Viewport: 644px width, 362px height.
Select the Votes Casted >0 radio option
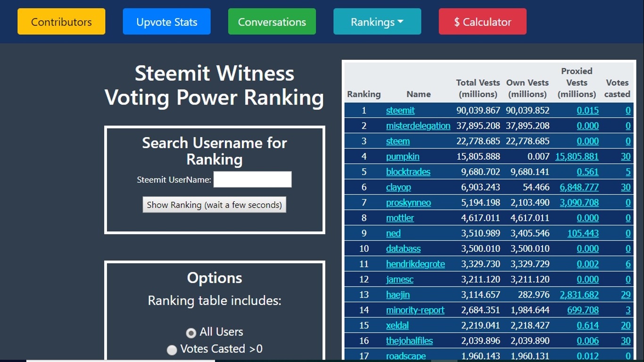coord(172,350)
